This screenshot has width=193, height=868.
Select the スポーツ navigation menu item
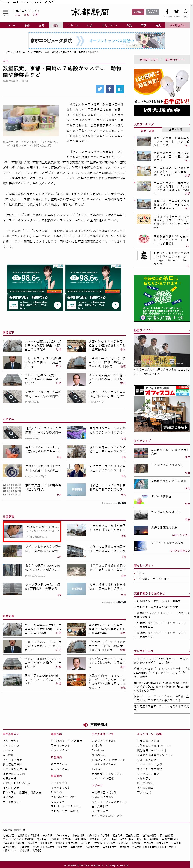tap(72, 26)
